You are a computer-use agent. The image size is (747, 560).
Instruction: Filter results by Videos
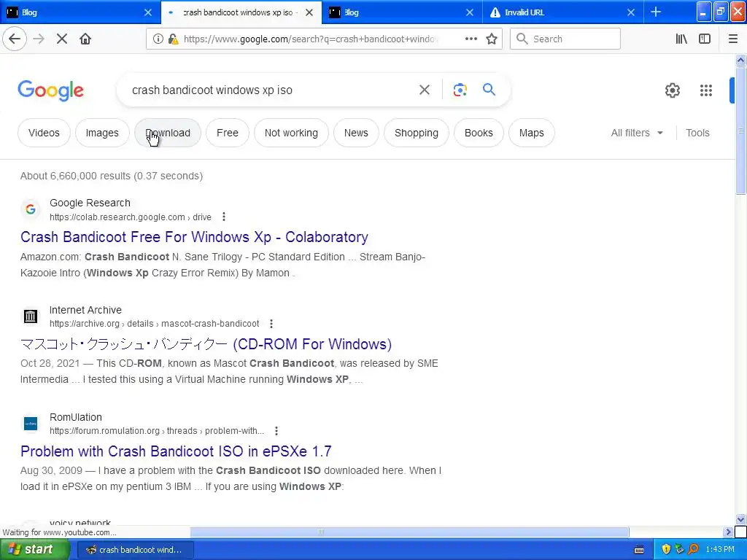[x=44, y=133]
